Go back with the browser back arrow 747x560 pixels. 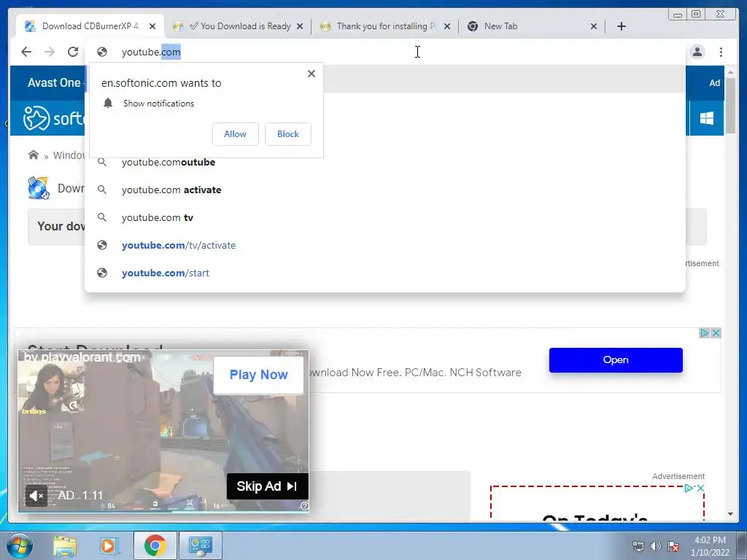click(26, 52)
